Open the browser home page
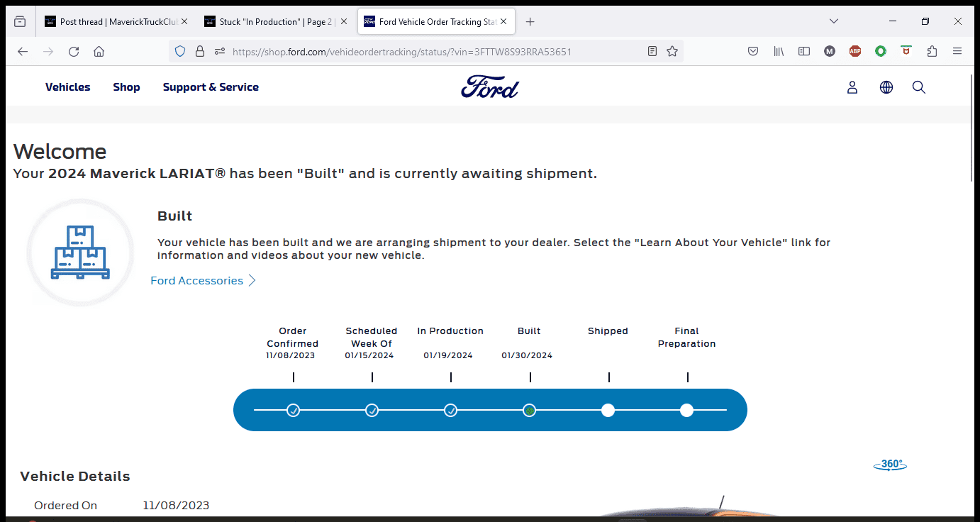Image resolution: width=980 pixels, height=522 pixels. pyautogui.click(x=99, y=52)
